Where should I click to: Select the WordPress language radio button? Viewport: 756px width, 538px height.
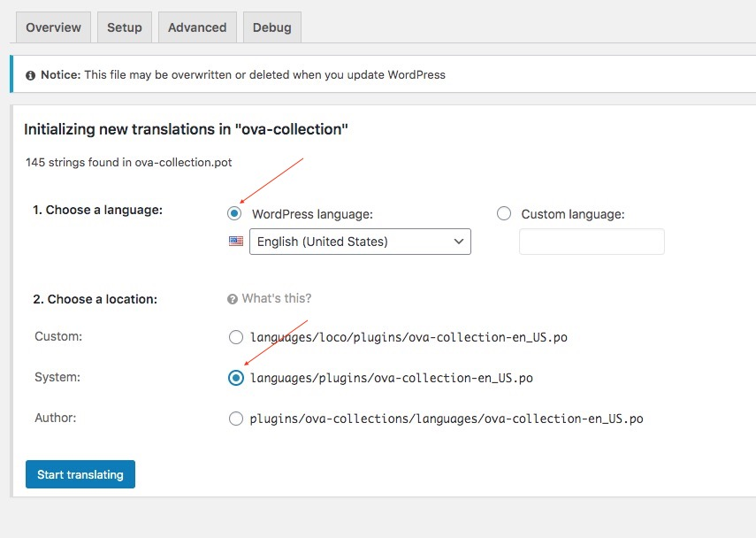tap(234, 213)
